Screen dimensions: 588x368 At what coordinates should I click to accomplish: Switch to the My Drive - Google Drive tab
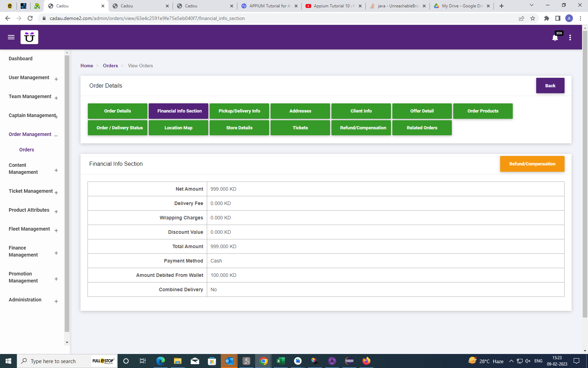pyautogui.click(x=462, y=6)
